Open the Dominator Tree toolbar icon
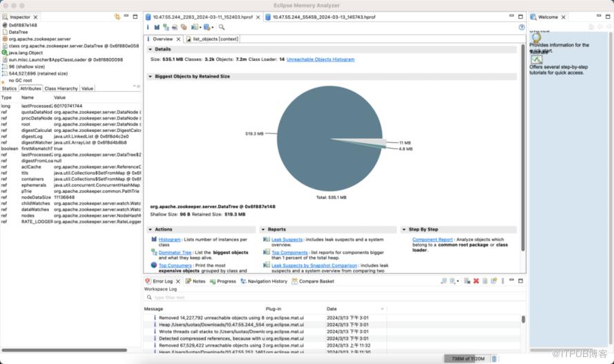Screen dimensions: 614x364 pyautogui.click(x=166, y=27)
